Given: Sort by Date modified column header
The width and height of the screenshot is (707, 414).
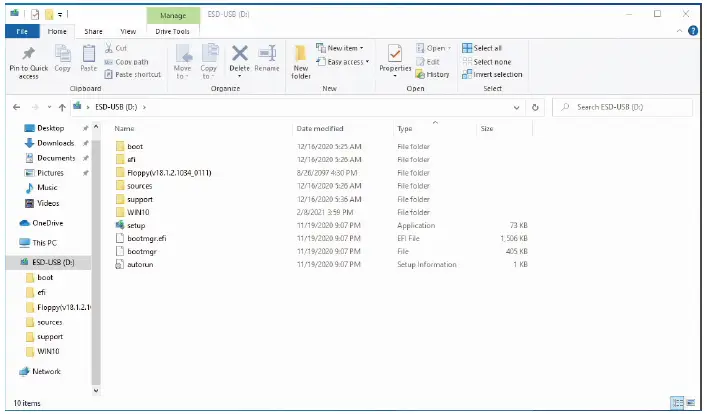Looking at the screenshot, I should [320, 129].
